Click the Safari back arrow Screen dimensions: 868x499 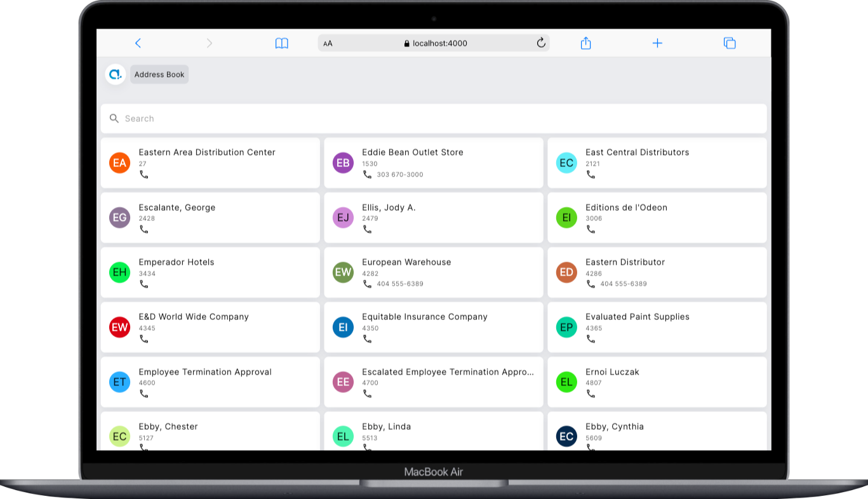pos(138,43)
